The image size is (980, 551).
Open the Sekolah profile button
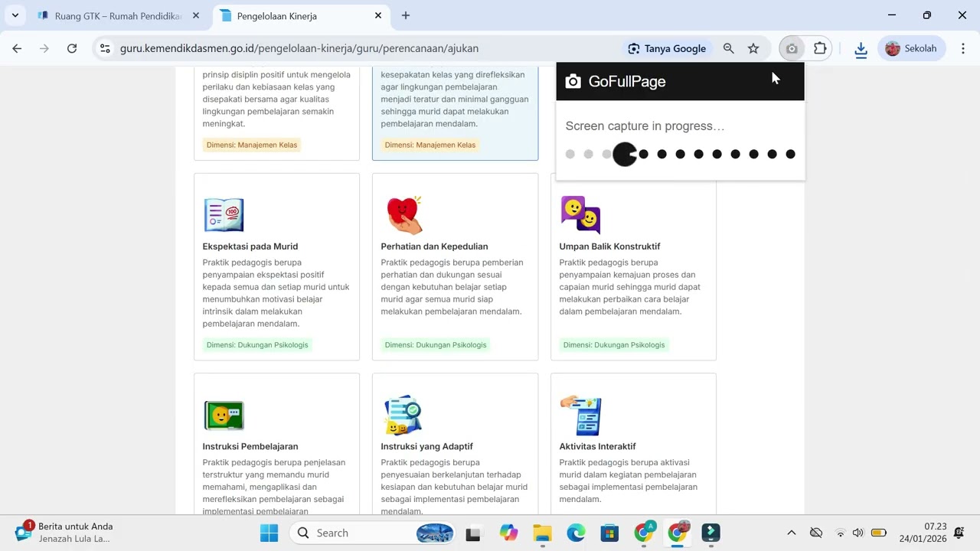(911, 48)
